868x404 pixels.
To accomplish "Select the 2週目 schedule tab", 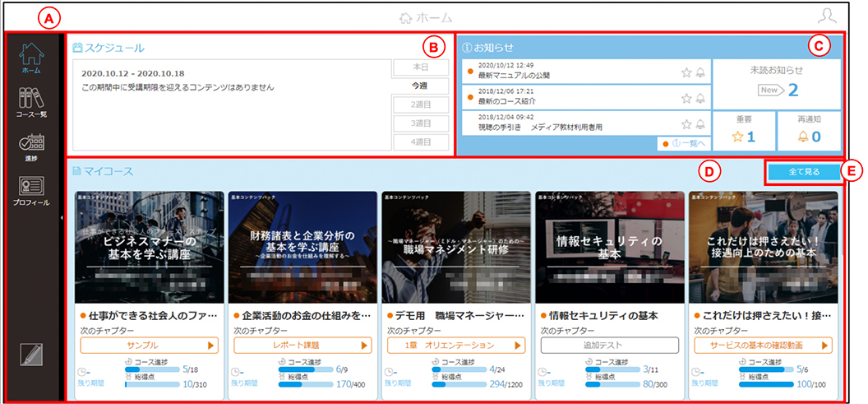I will click(421, 104).
